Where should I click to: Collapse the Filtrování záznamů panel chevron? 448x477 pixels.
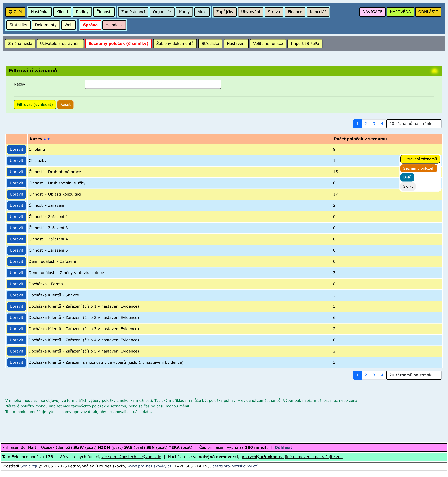tap(434, 71)
